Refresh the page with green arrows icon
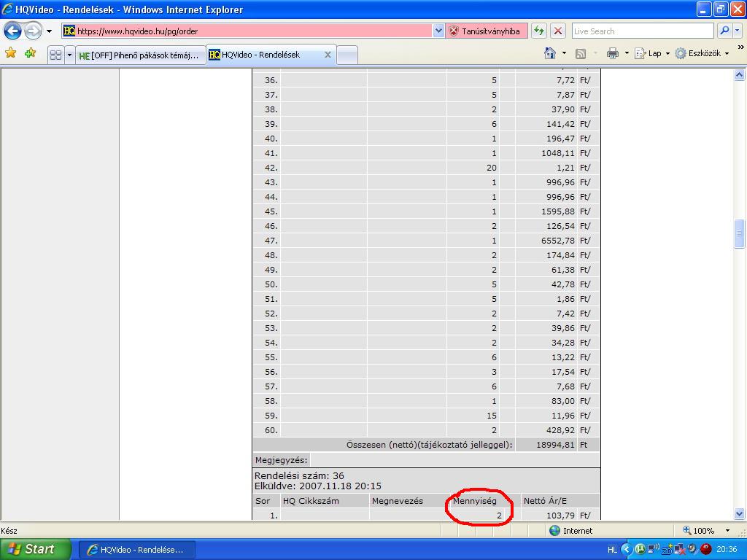 pyautogui.click(x=539, y=31)
